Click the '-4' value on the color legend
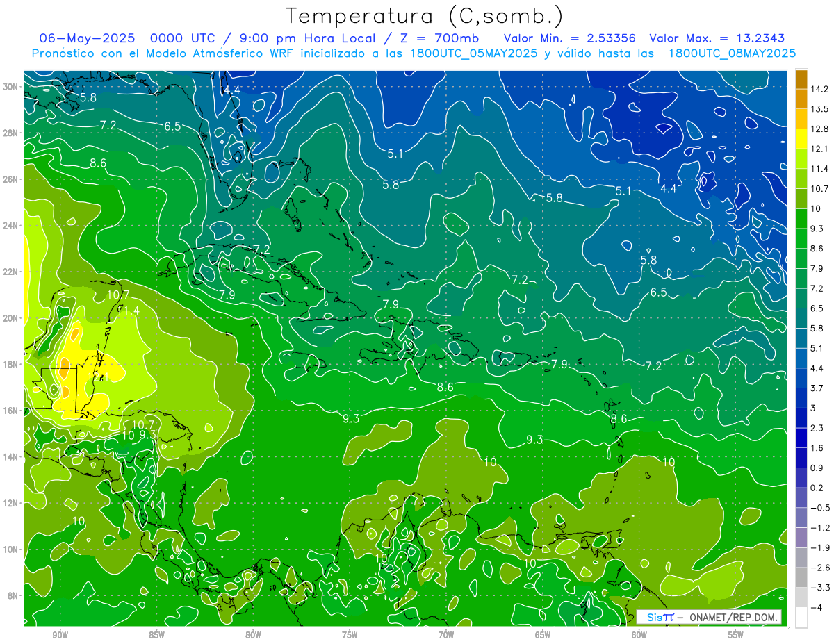 pyautogui.click(x=817, y=607)
